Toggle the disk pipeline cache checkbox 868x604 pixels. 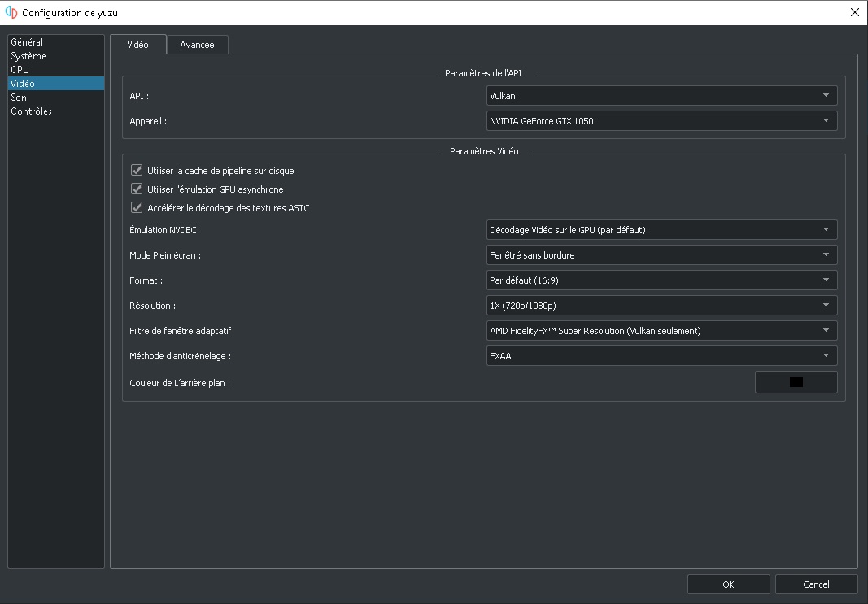137,171
